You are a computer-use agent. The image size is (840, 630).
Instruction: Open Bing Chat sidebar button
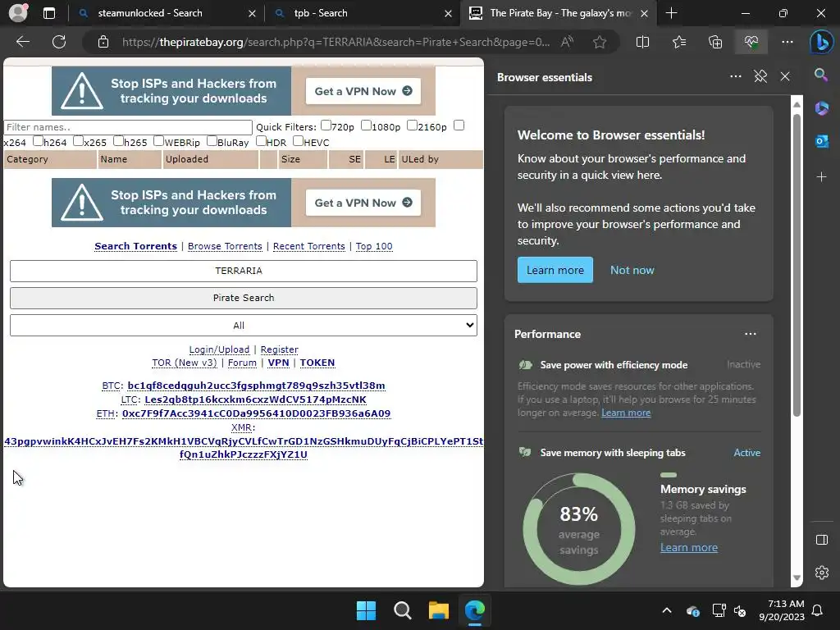click(821, 42)
